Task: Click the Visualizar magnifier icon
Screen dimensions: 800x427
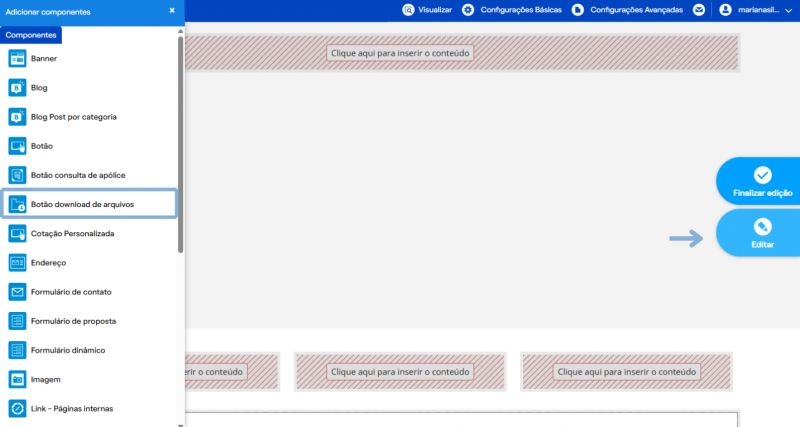Action: [408, 10]
